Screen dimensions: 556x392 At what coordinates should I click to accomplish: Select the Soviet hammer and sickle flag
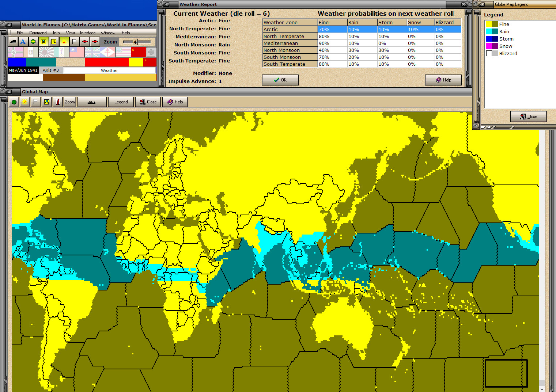138,52
